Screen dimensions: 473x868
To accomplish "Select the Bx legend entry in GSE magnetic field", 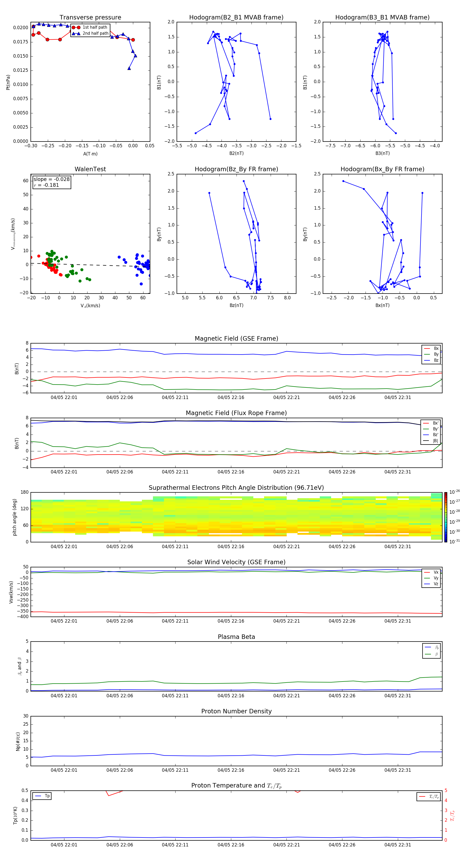I will (x=431, y=349).
